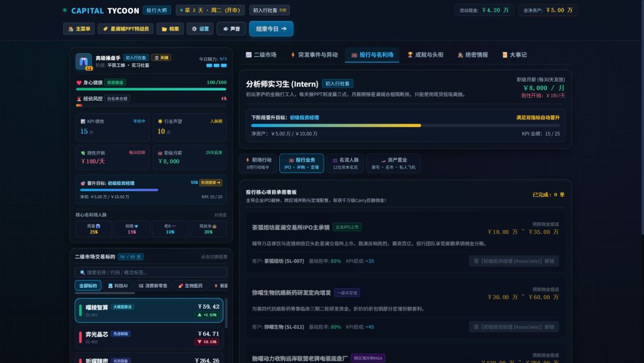Image resolution: width=644 pixels, height=363 pixels.
Task: Click the target icon beside 晋升目标
Action: pos(83,183)
